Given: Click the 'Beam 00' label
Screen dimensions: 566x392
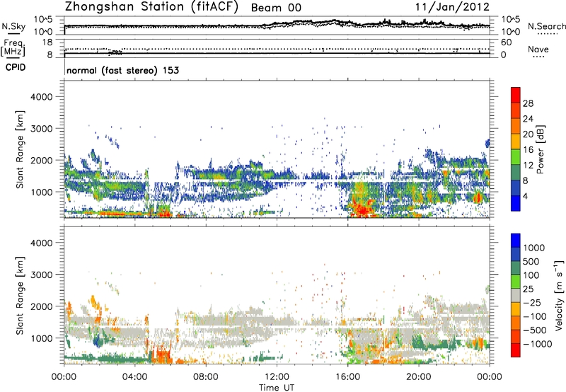Looking at the screenshot, I should [276, 8].
